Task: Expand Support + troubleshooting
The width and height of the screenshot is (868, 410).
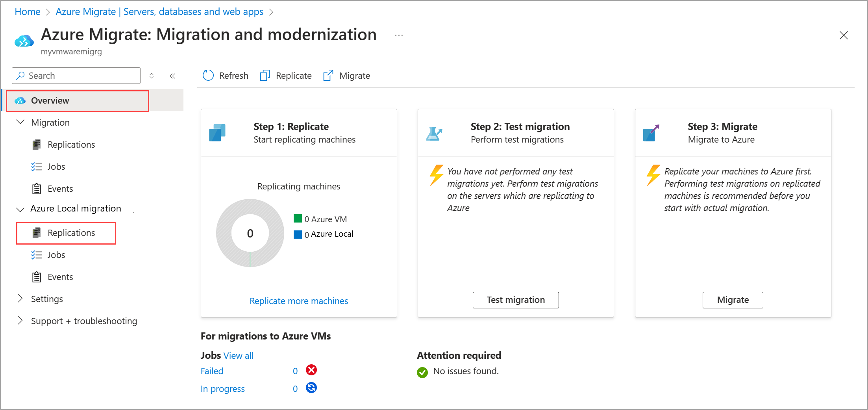Action: point(20,321)
